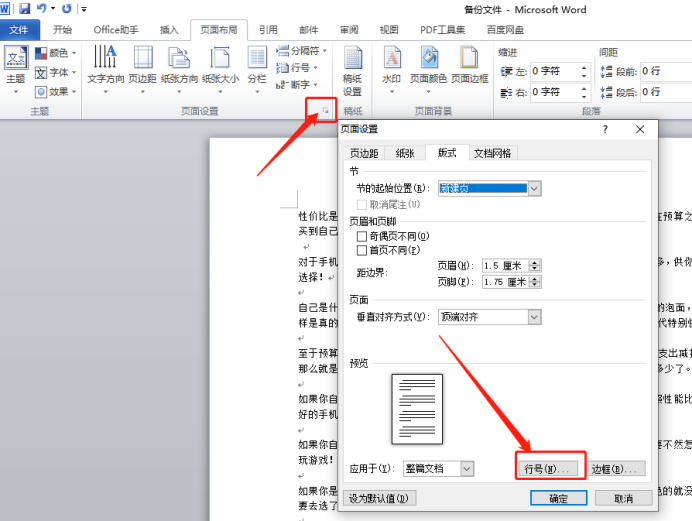The width and height of the screenshot is (692, 521).
Task: Open 节的起始位置 section start dropdown
Action: 534,189
